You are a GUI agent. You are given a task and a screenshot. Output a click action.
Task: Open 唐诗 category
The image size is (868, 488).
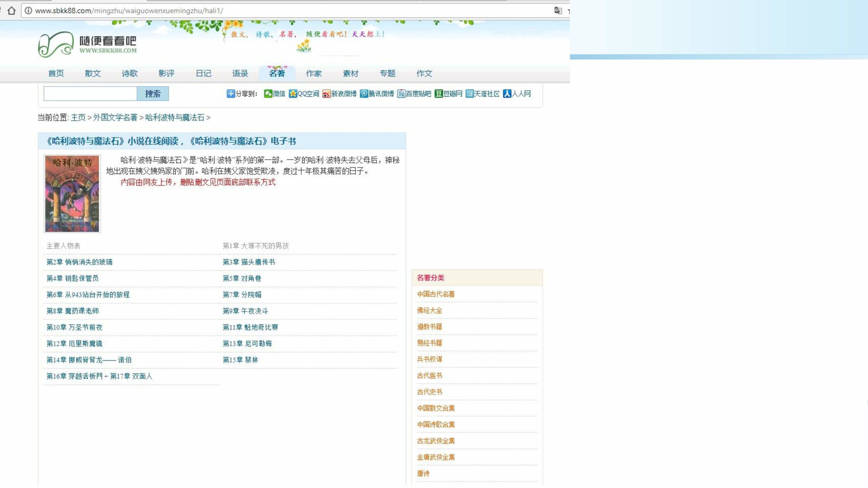423,473
